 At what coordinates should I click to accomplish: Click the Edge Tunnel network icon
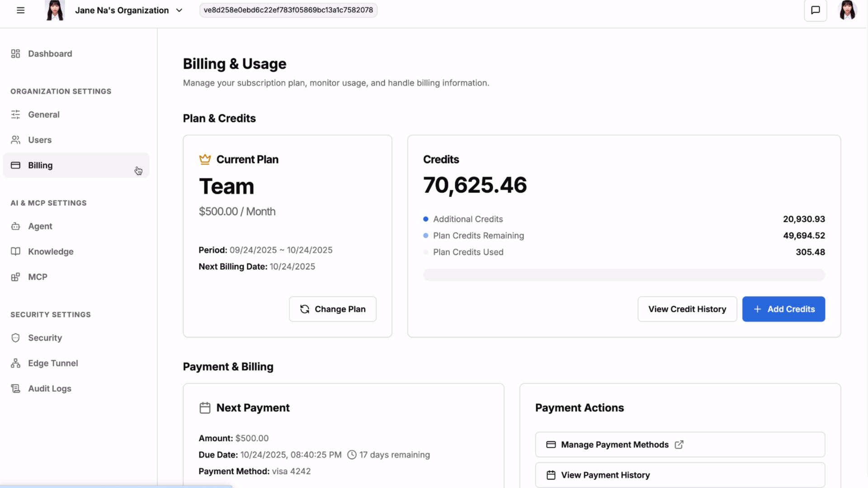click(15, 363)
